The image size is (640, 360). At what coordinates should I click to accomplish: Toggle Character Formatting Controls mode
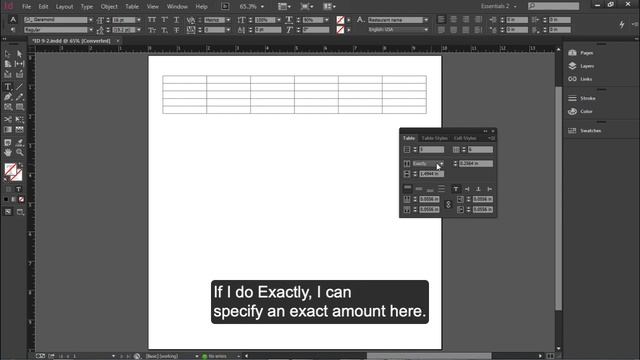click(x=13, y=20)
